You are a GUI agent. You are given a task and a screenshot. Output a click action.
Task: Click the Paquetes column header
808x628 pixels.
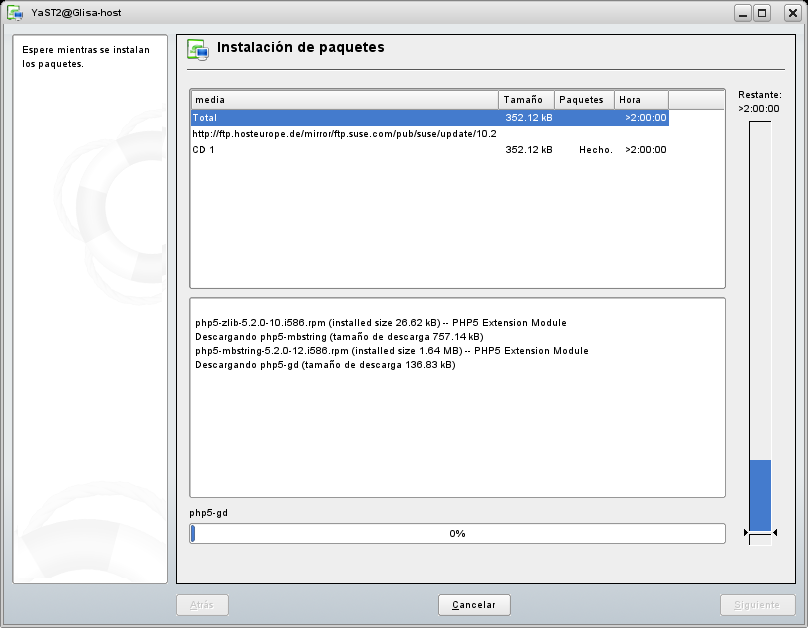pos(584,100)
